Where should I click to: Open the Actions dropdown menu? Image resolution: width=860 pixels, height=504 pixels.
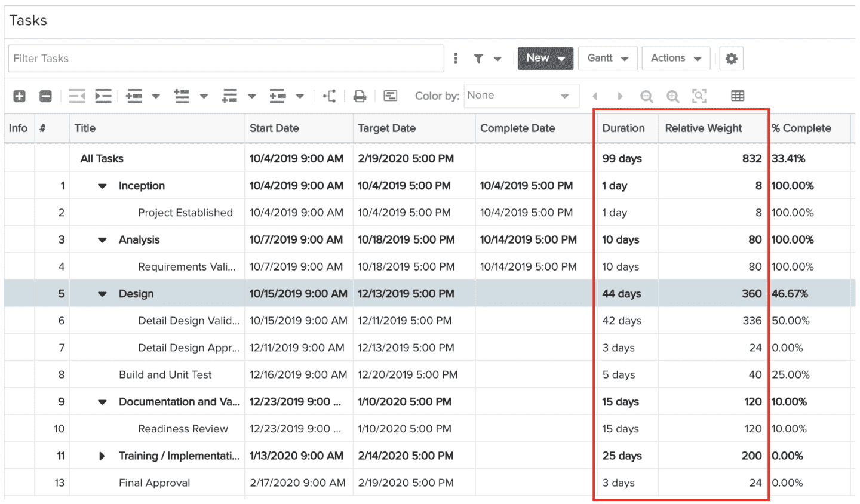675,58
